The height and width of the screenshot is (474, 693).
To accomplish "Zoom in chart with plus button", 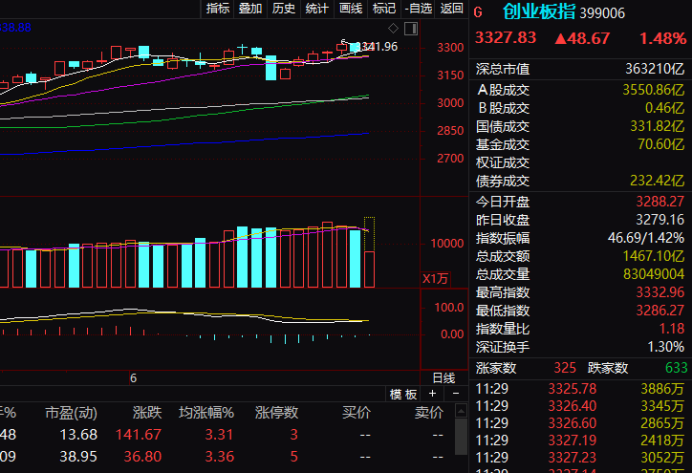I will 432,394.
